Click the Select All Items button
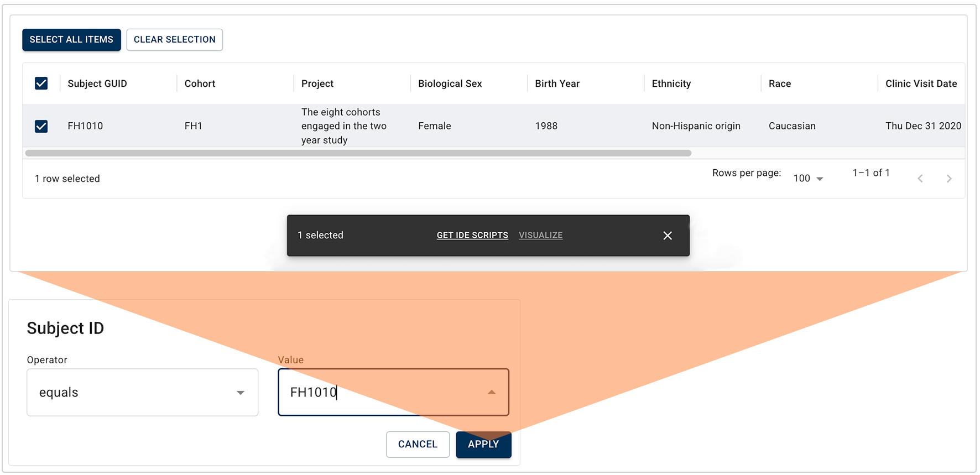Image resolution: width=980 pixels, height=475 pixels. [x=71, y=40]
